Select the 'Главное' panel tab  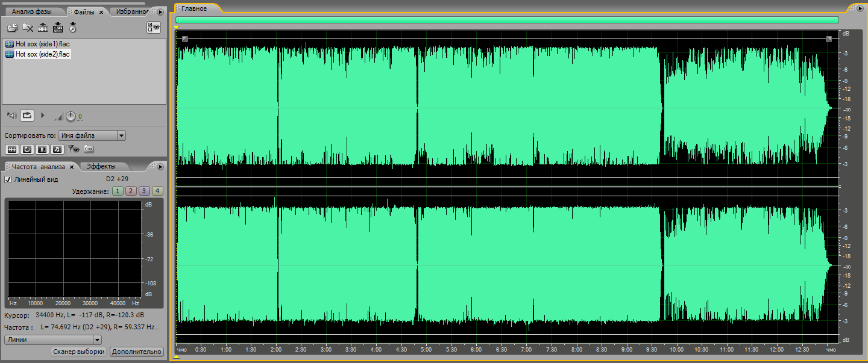194,8
